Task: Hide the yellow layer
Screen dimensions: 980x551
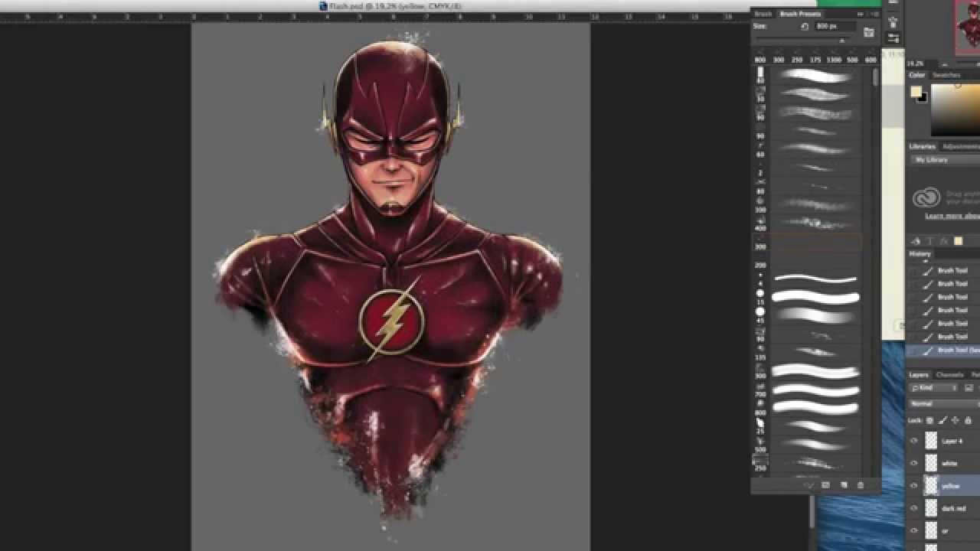Action: (914, 485)
